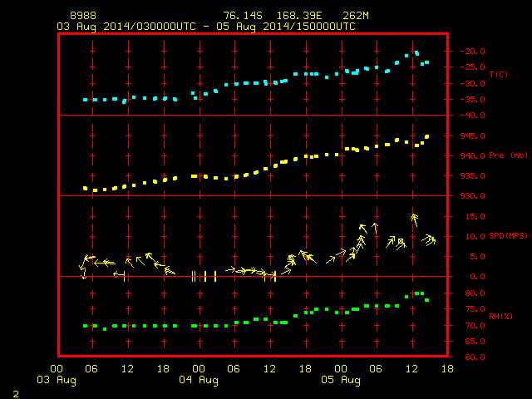Click the 15.0 wind speed tick value
The height and width of the screenshot is (399, 532).
point(475,216)
